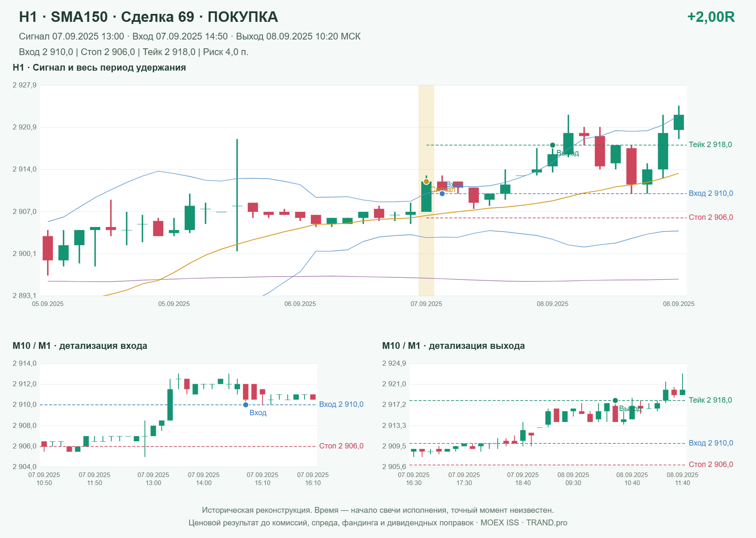Image resolution: width=756 pixels, height=538 pixels.
Task: Click heading 'M10 / M1 · детализация входа'
Action: click(80, 346)
